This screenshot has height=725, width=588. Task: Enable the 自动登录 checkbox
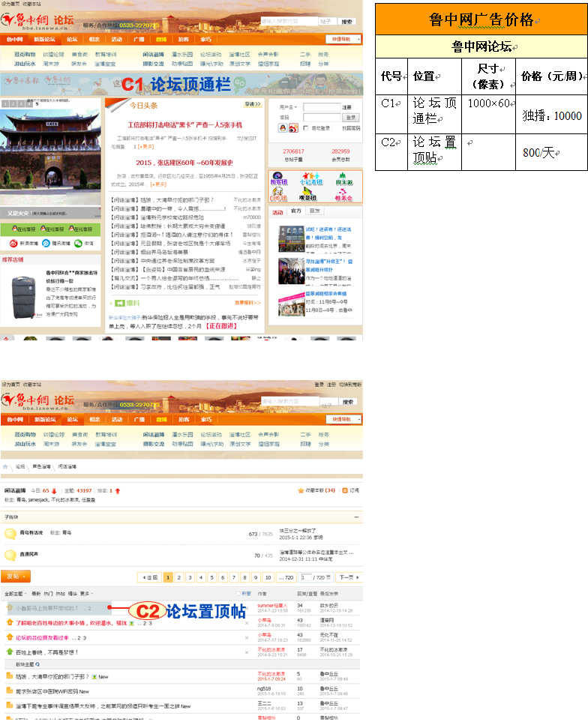306,128
